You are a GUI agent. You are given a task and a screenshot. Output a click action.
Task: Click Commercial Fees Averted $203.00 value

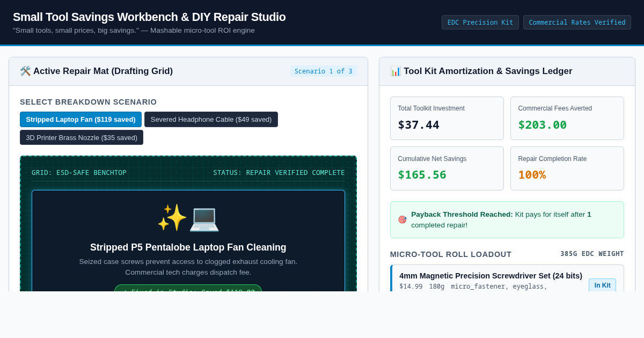pos(542,125)
